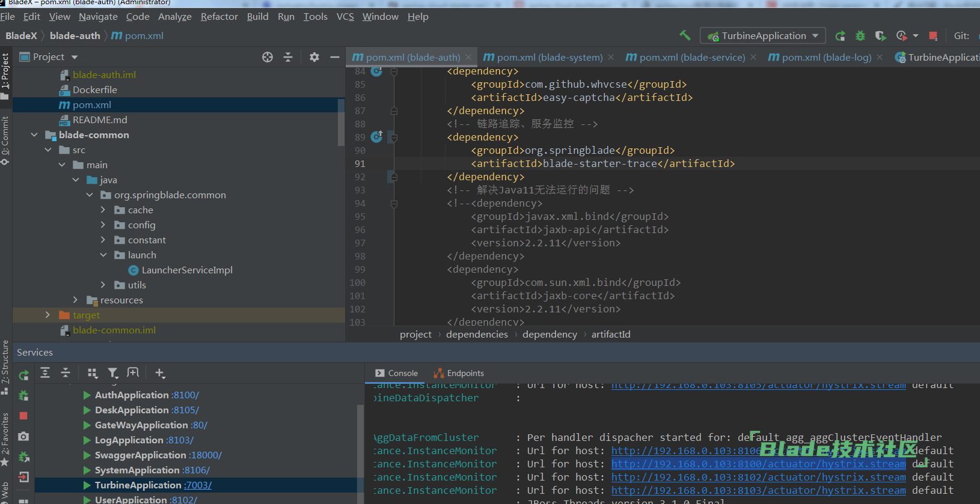This screenshot has height=504, width=980.
Task: Open the Analyze menu
Action: tap(175, 17)
